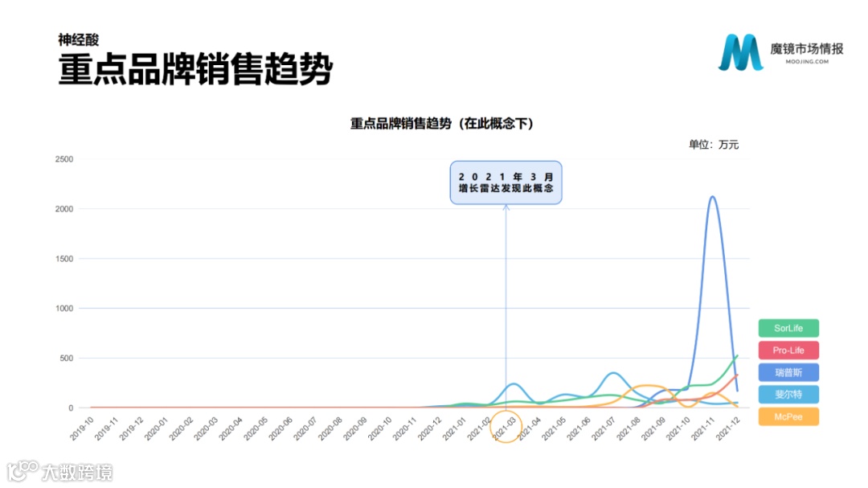Click the 1000 y-axis value
Image resolution: width=868 pixels, height=488 pixels.
pos(64,308)
